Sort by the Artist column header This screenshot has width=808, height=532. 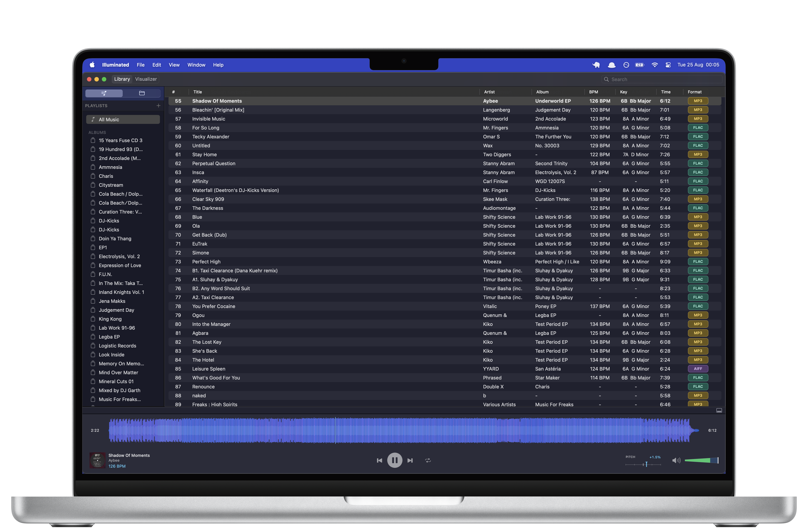(489, 92)
